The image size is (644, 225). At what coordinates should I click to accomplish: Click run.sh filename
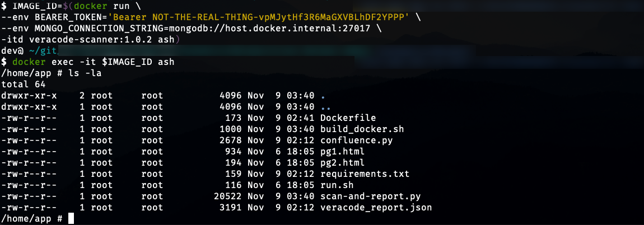(x=337, y=185)
